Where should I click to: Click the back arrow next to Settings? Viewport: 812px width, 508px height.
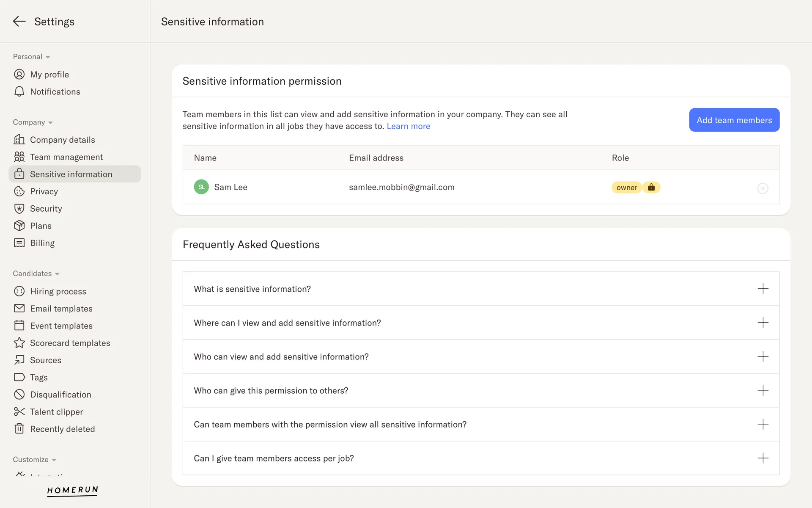click(19, 21)
